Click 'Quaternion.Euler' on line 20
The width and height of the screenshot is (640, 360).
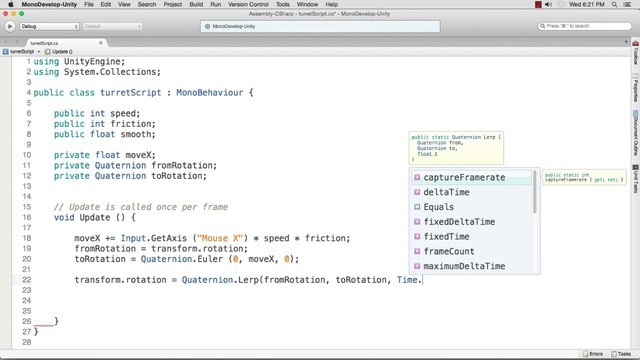(182, 259)
